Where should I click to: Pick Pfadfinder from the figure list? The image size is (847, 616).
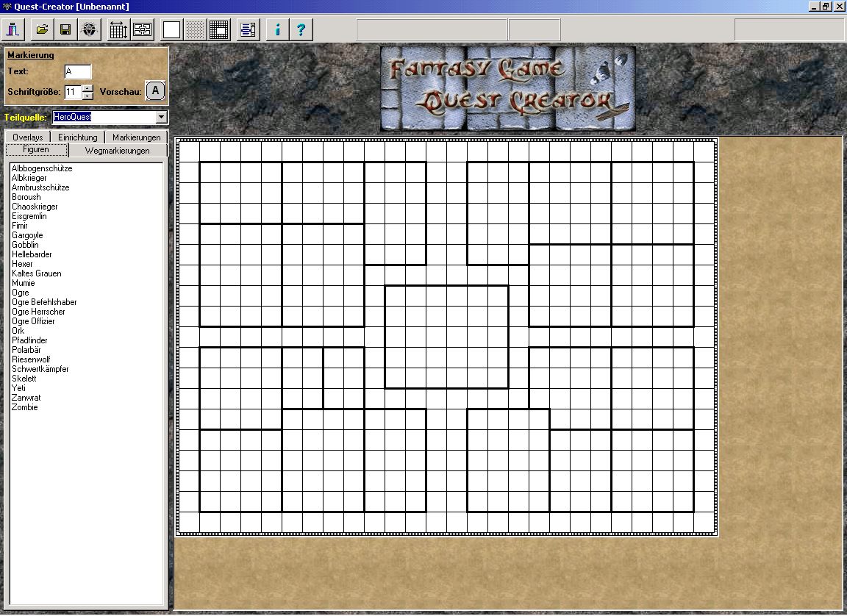(x=29, y=340)
